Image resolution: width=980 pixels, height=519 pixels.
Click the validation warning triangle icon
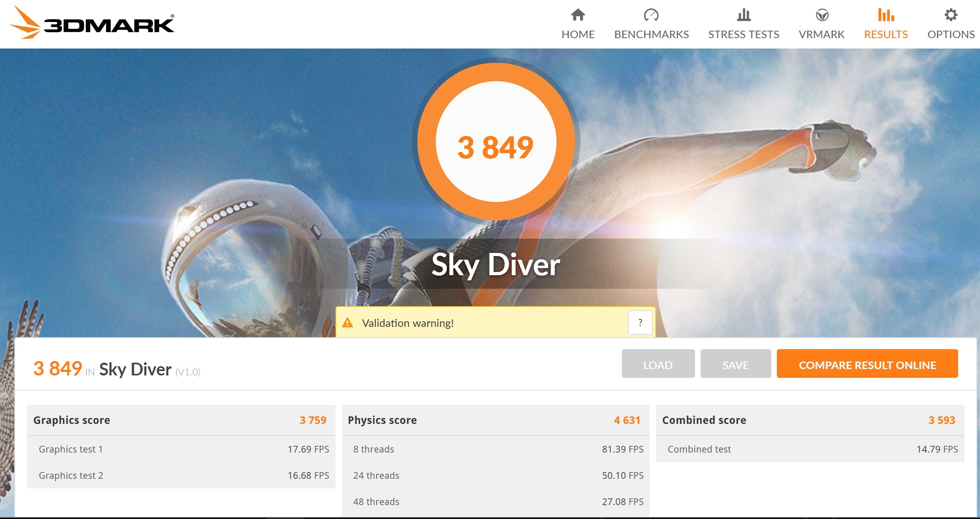tap(347, 323)
